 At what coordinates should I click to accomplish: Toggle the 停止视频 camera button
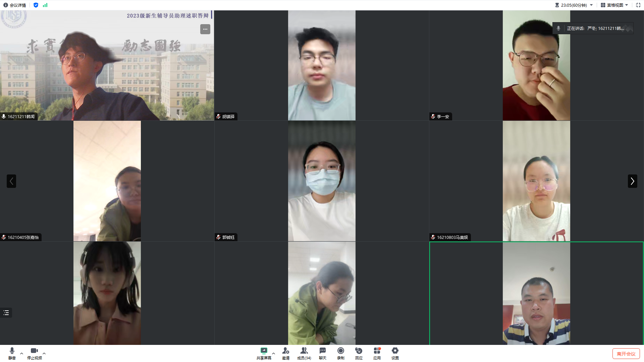34,353
